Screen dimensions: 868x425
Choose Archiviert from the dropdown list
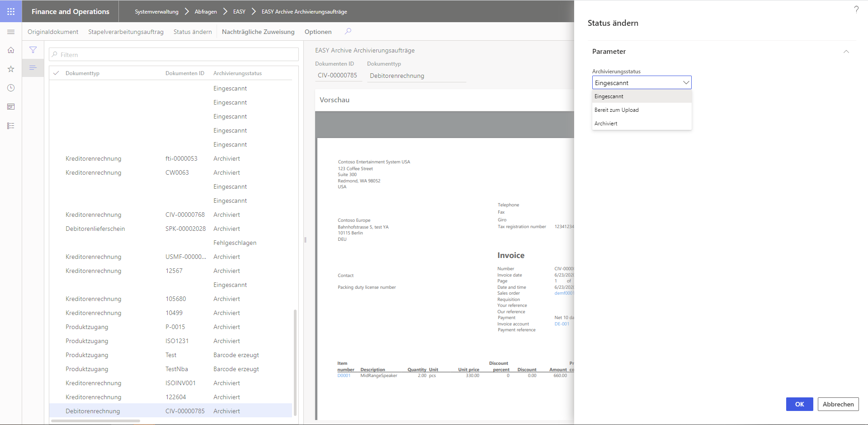(642, 124)
